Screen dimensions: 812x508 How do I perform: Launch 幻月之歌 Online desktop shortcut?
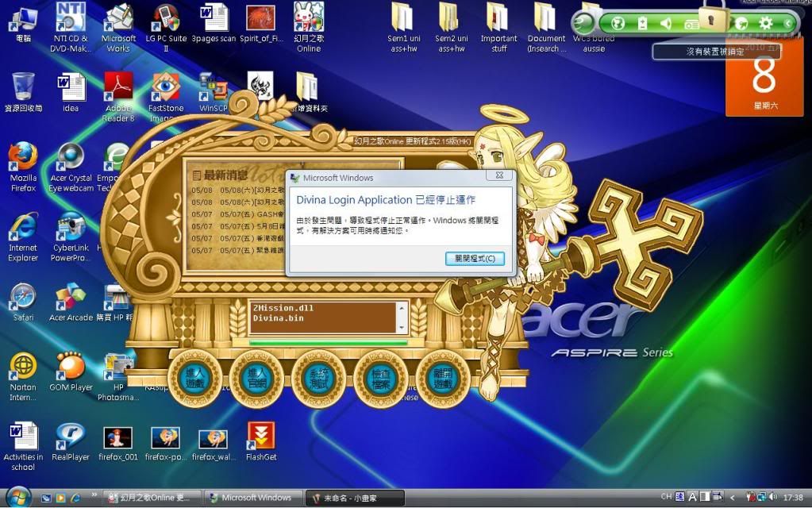pos(309,27)
